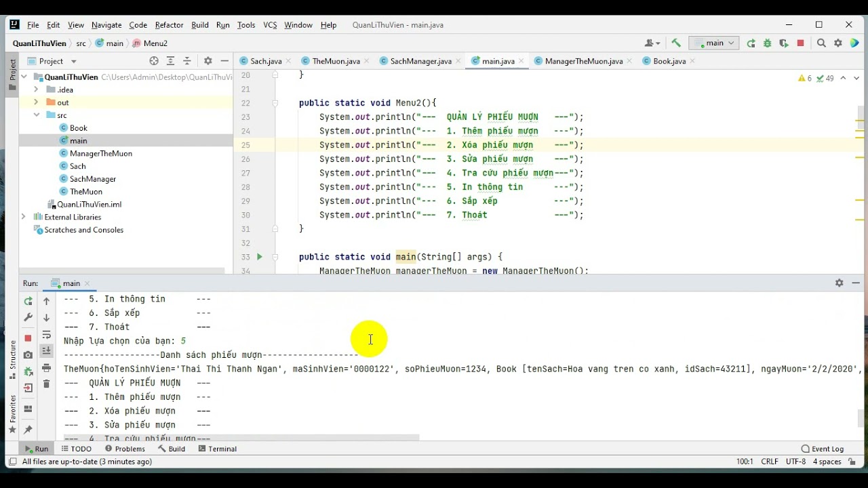Clear console output with trash icon
Viewport: 868px width, 488px height.
46,384
